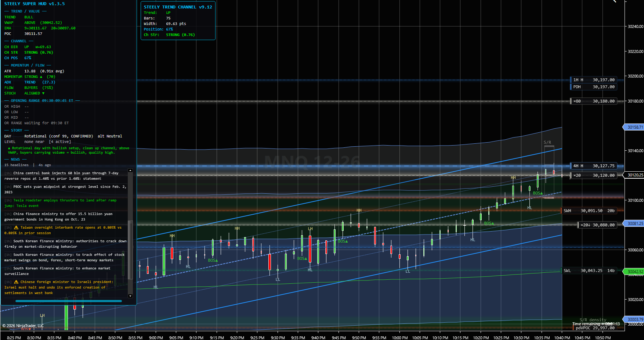This screenshot has height=340, width=644.
Task: Select the ×80 30,180.00 level tag
Action: [x=594, y=101]
